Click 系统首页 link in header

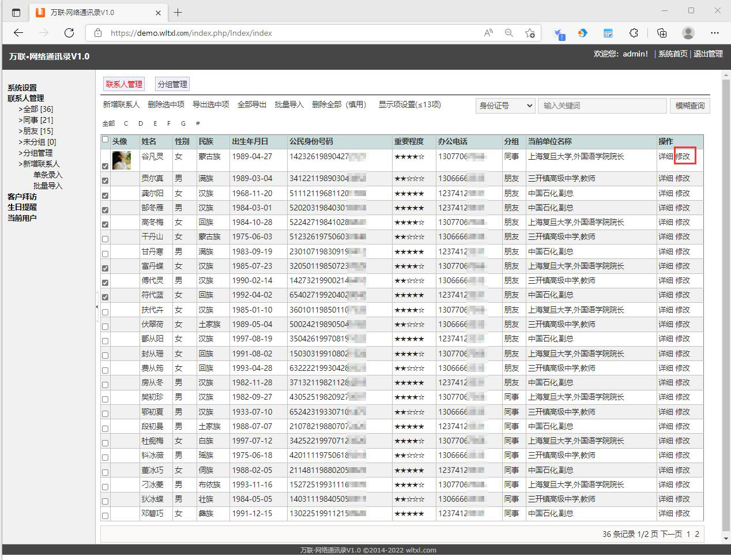[673, 54]
